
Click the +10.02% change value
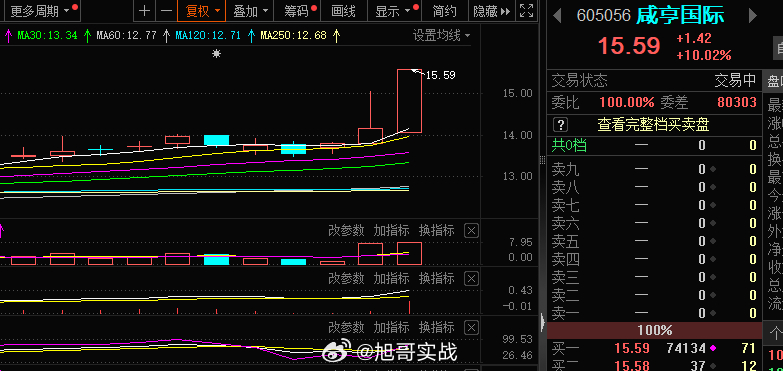pos(704,55)
